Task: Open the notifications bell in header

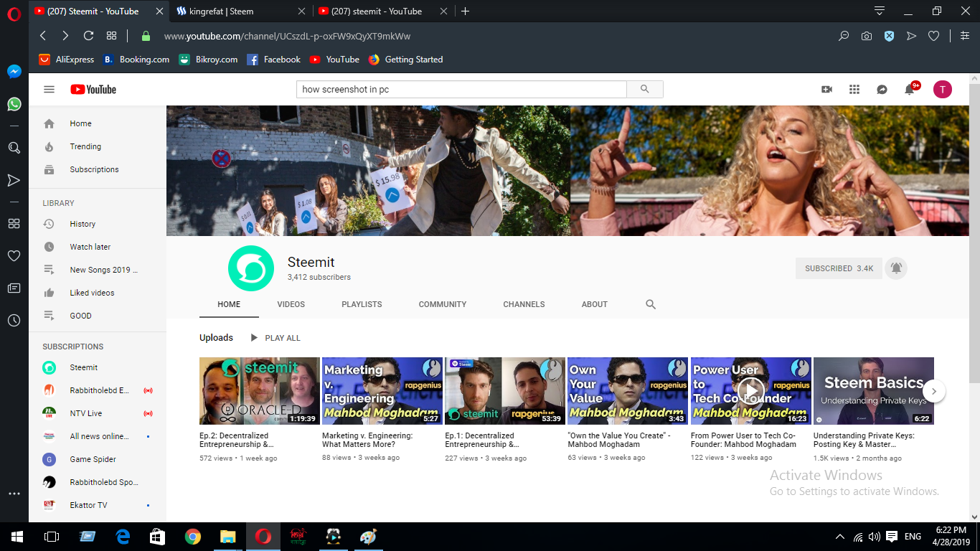Action: [910, 90]
